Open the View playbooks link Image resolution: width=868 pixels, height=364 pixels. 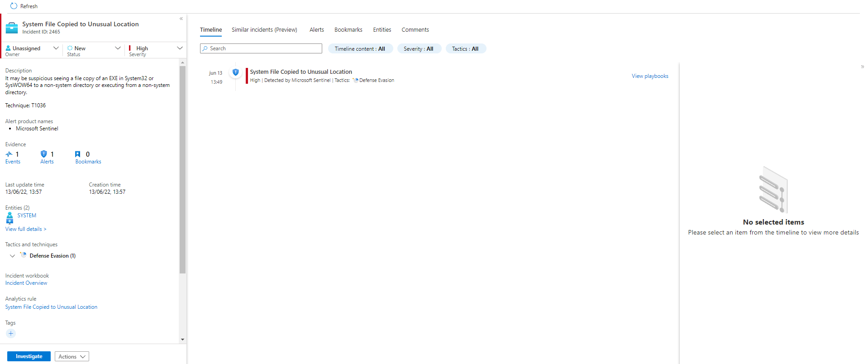pos(650,76)
